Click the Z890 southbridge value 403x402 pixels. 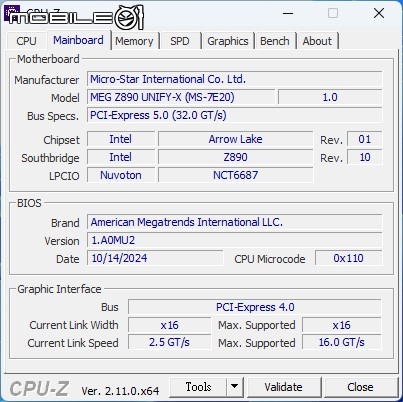click(236, 157)
